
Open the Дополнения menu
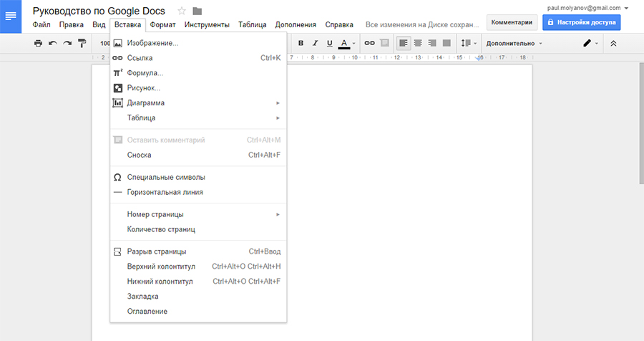296,24
